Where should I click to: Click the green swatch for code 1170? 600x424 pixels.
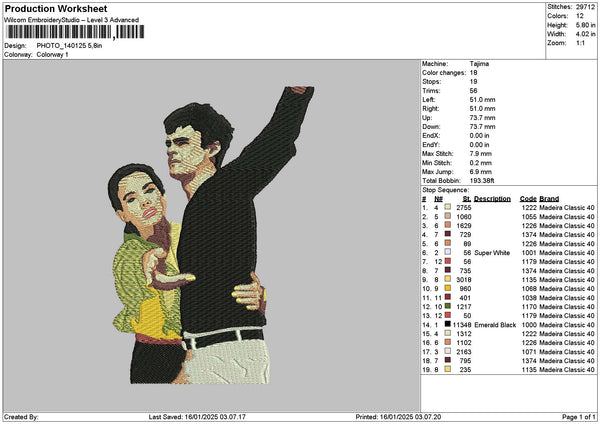click(x=447, y=306)
